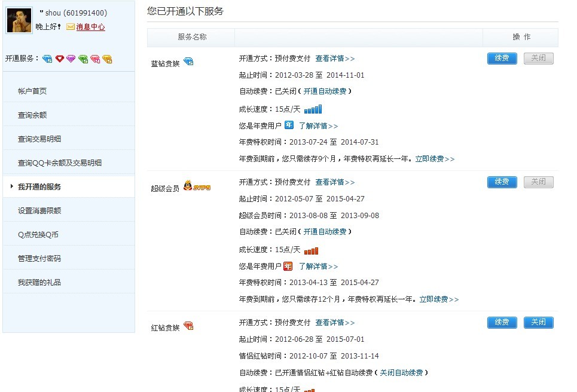Open 查询QQ卡余额及交易明细 in sidebar
577x392 pixels.
pyautogui.click(x=60, y=163)
